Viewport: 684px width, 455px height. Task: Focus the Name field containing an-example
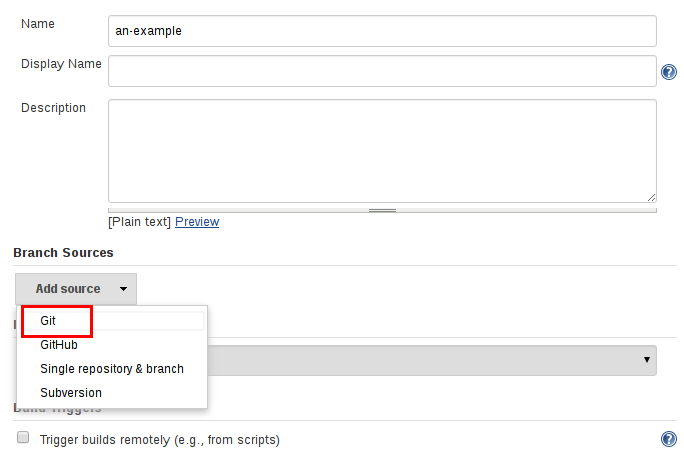coord(382,31)
